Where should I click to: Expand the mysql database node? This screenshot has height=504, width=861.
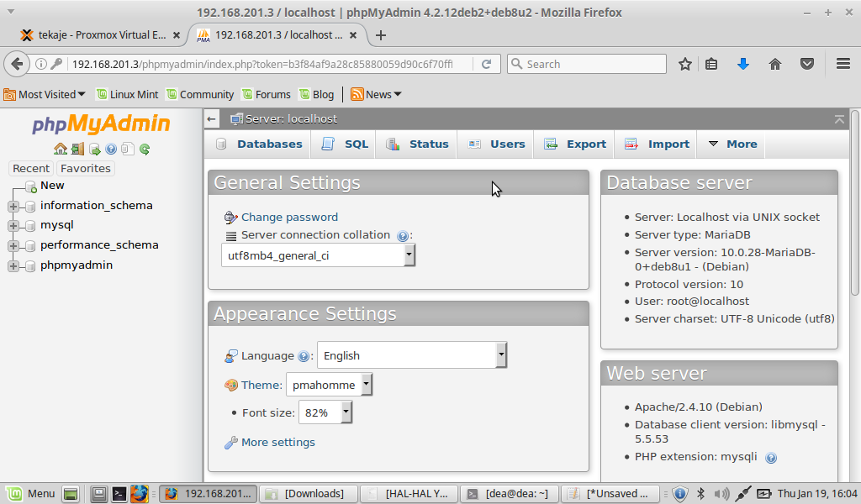pos(13,225)
